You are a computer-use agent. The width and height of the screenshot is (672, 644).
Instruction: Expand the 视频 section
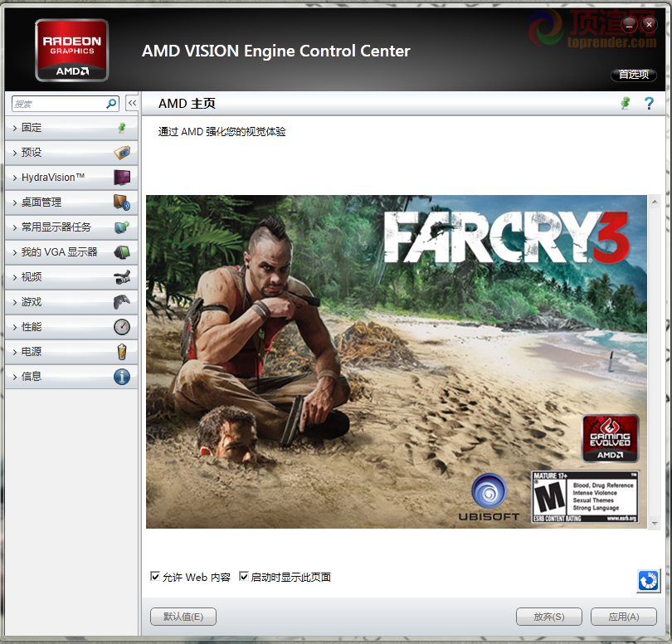point(71,277)
